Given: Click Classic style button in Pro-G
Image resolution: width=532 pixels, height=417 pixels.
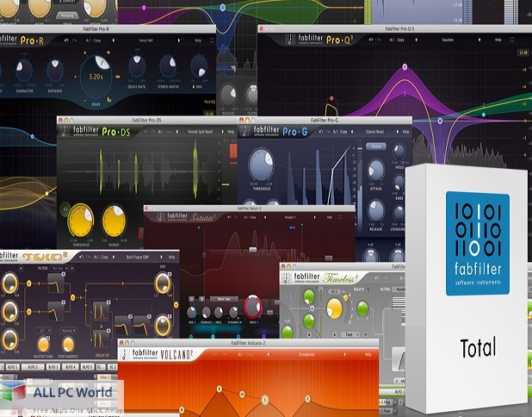Looking at the screenshot, I should [x=376, y=146].
